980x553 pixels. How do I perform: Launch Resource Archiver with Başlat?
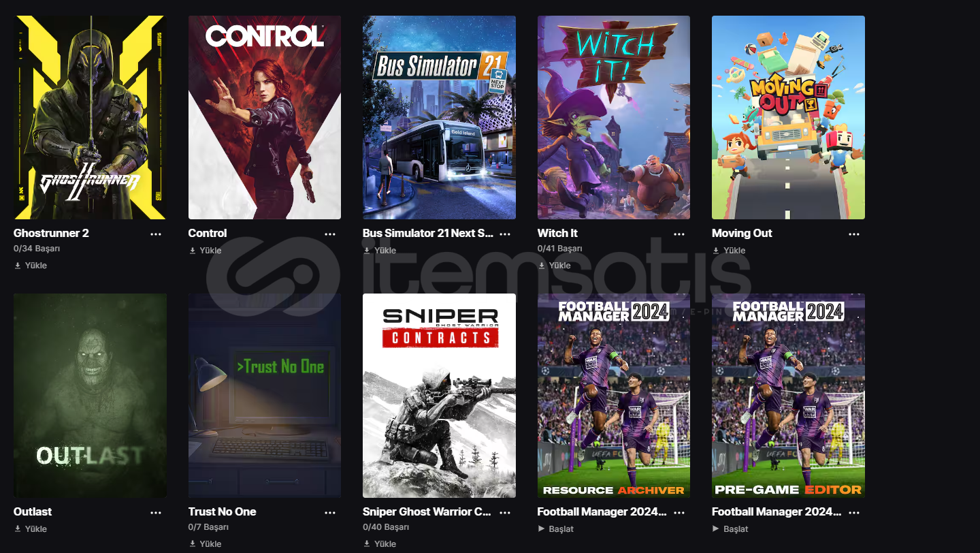(x=556, y=529)
